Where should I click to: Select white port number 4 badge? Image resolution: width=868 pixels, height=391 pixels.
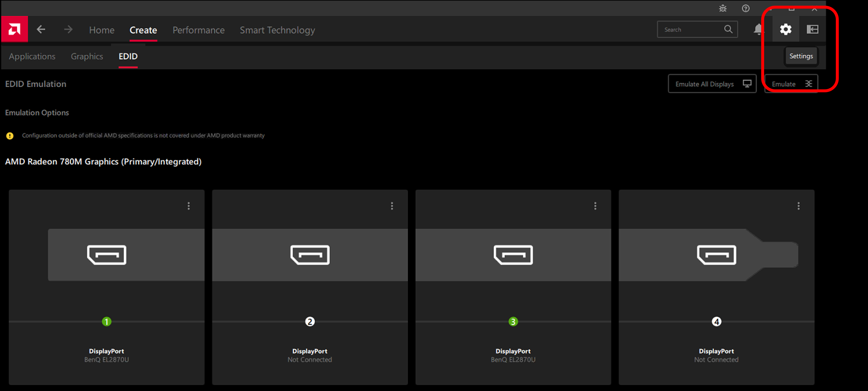point(716,322)
